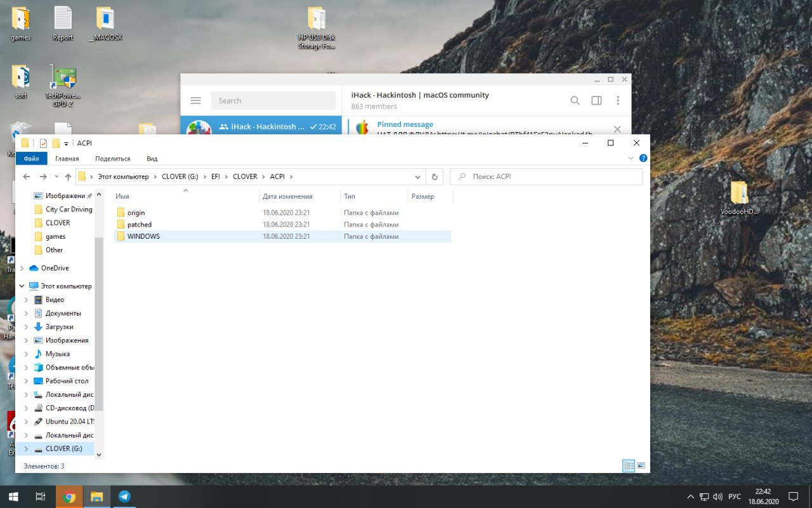Expand the Загрузки node in the tree

coord(26,326)
